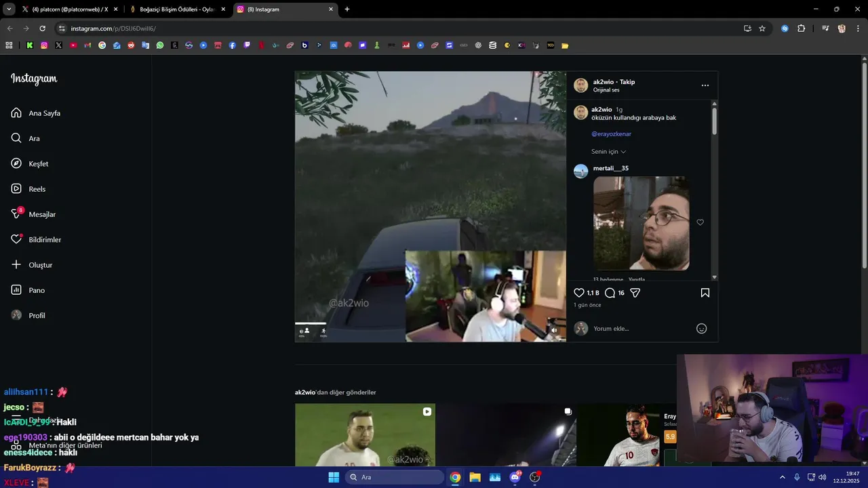Open Reels from the sidebar
The image size is (868, 488).
(x=28, y=189)
